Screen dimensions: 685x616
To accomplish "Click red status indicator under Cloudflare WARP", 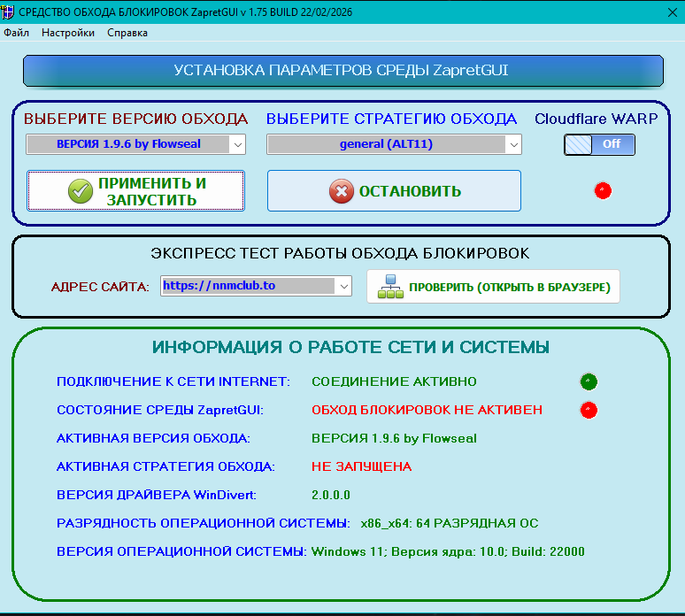I will point(603,190).
